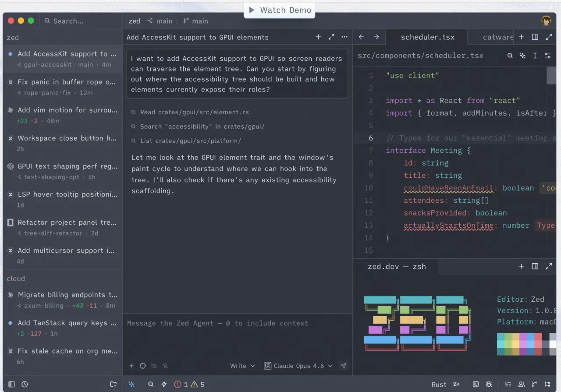Viewport: 561px width, 392px height.
Task: Toggle selections menu text-cursor icon
Action: click(535, 56)
